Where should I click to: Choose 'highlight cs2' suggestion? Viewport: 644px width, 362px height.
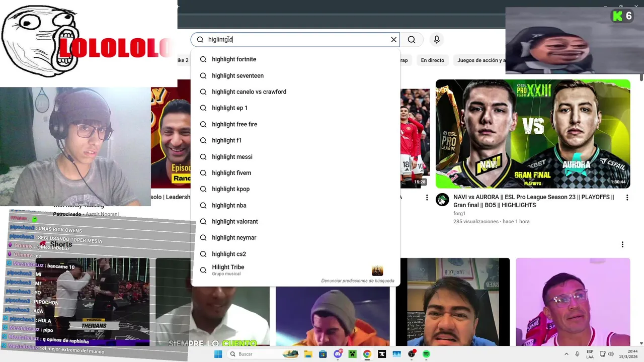pos(295,254)
